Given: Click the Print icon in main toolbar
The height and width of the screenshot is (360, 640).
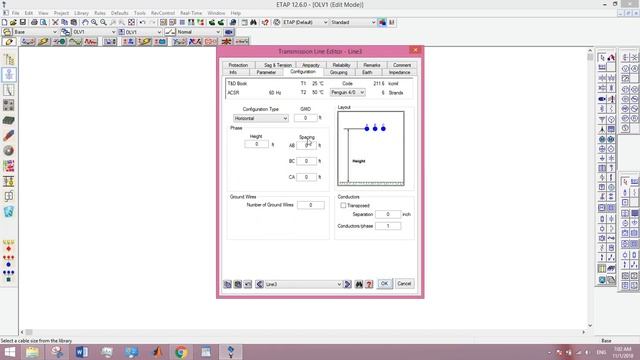Looking at the screenshot, I should (34, 22).
